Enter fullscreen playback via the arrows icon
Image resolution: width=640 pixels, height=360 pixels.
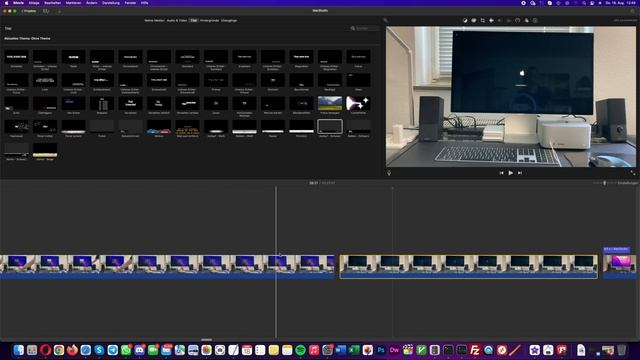pyautogui.click(x=633, y=173)
